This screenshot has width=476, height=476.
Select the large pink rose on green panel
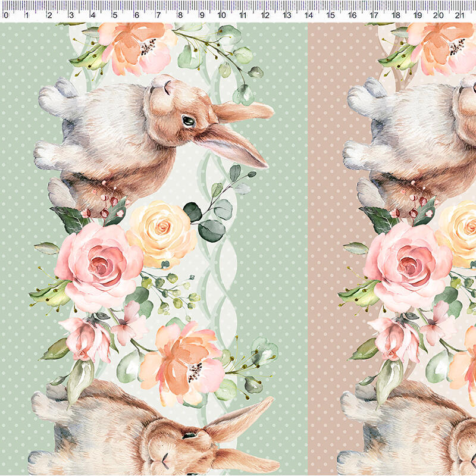point(100,264)
